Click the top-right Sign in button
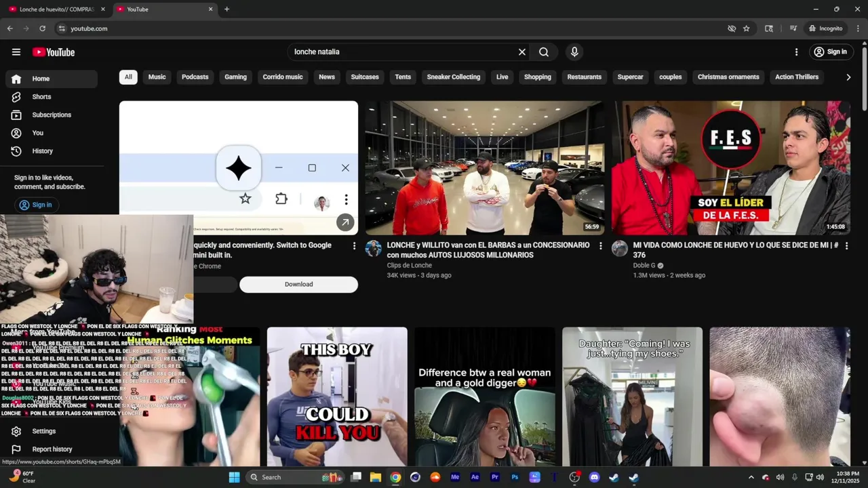 pyautogui.click(x=831, y=52)
